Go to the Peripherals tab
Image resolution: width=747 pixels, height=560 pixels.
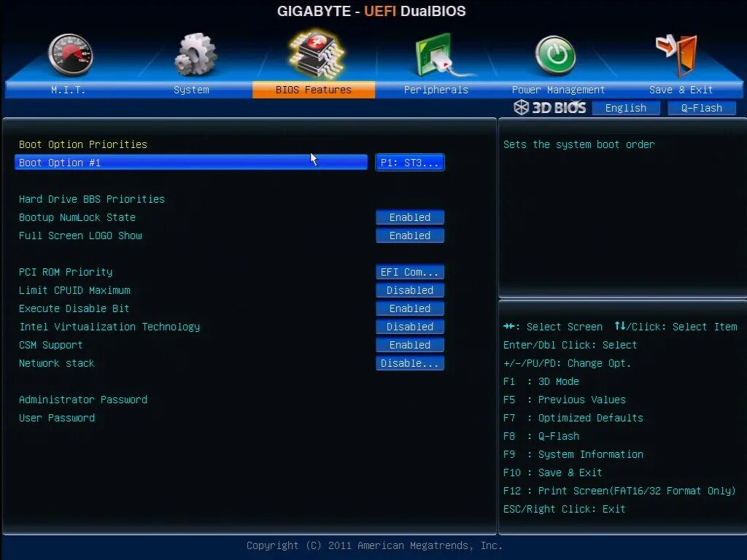pos(436,90)
